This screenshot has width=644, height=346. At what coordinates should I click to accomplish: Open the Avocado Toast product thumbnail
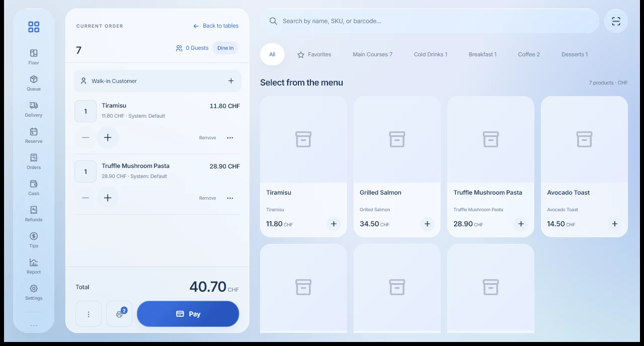click(584, 139)
